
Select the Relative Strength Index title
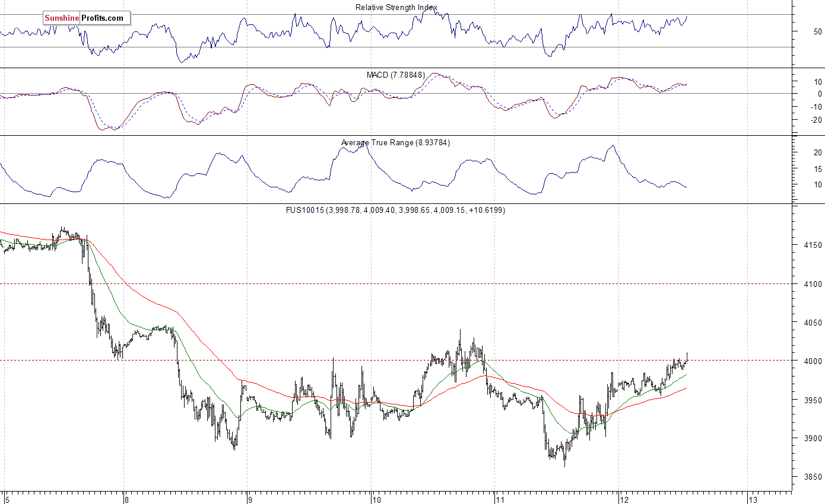[396, 7]
